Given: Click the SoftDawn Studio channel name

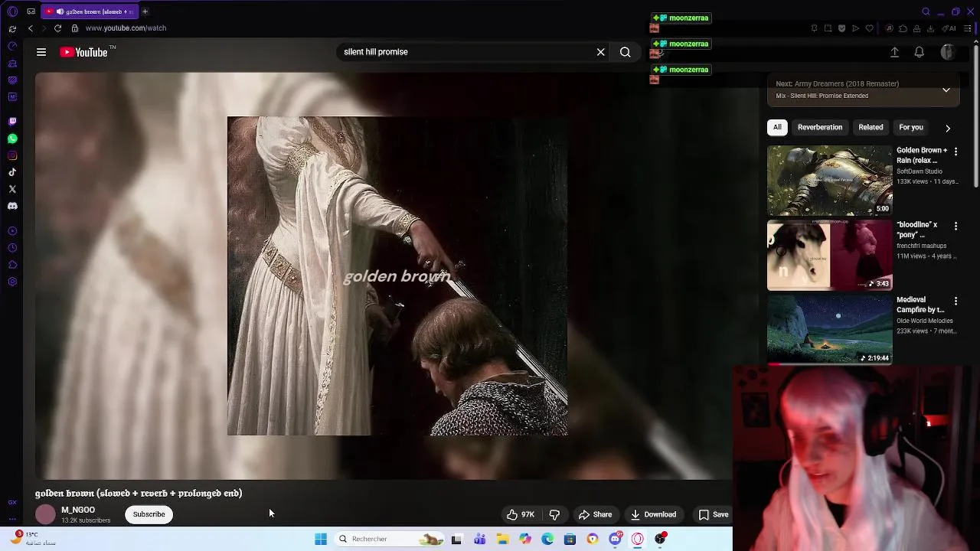Looking at the screenshot, I should [x=920, y=171].
